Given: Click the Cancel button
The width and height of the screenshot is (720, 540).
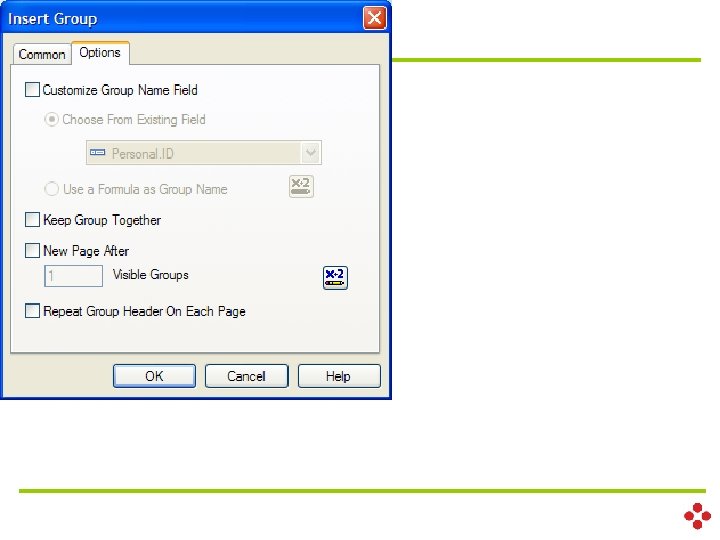Looking at the screenshot, I should click(247, 376).
